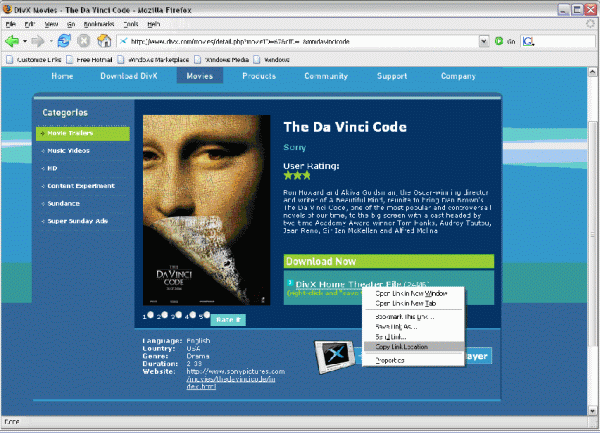
Task: Open the Free Hotmail bookmark
Action: 90,60
